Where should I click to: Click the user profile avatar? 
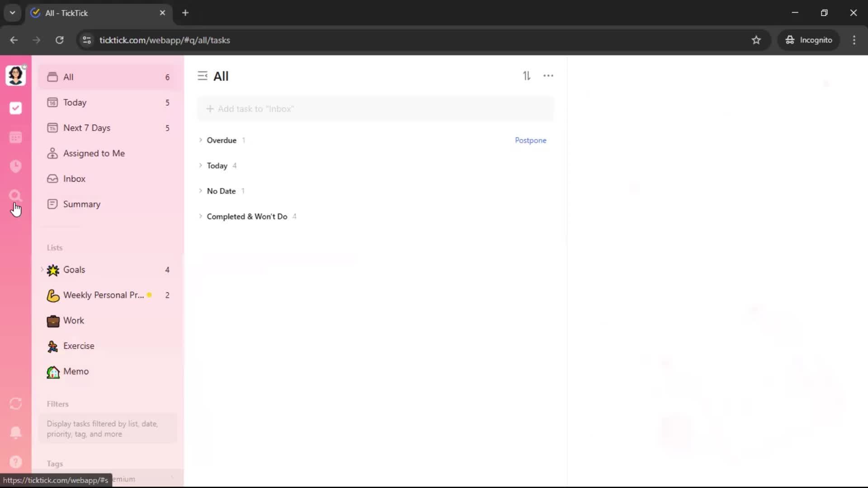[x=15, y=75]
